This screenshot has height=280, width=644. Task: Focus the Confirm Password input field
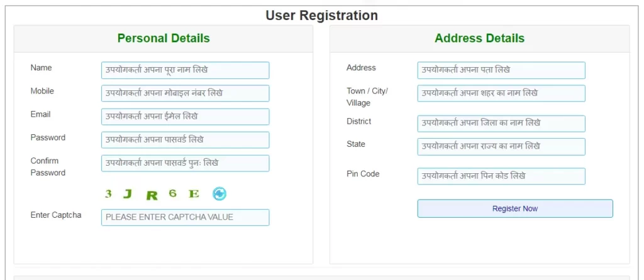(186, 163)
